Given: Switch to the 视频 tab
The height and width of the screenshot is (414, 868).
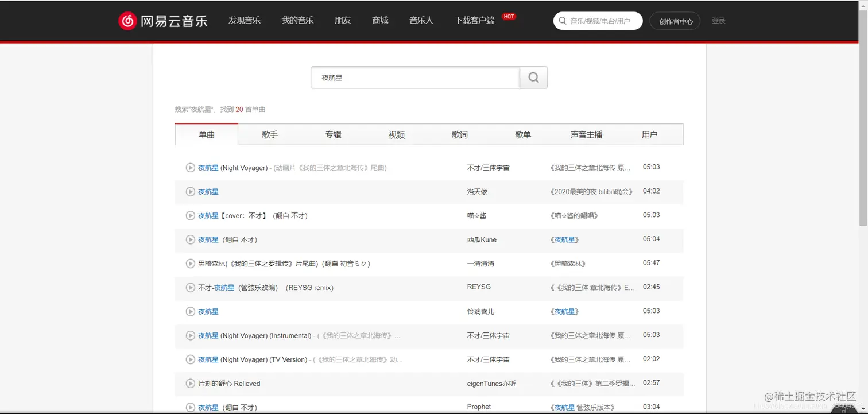Looking at the screenshot, I should [397, 134].
